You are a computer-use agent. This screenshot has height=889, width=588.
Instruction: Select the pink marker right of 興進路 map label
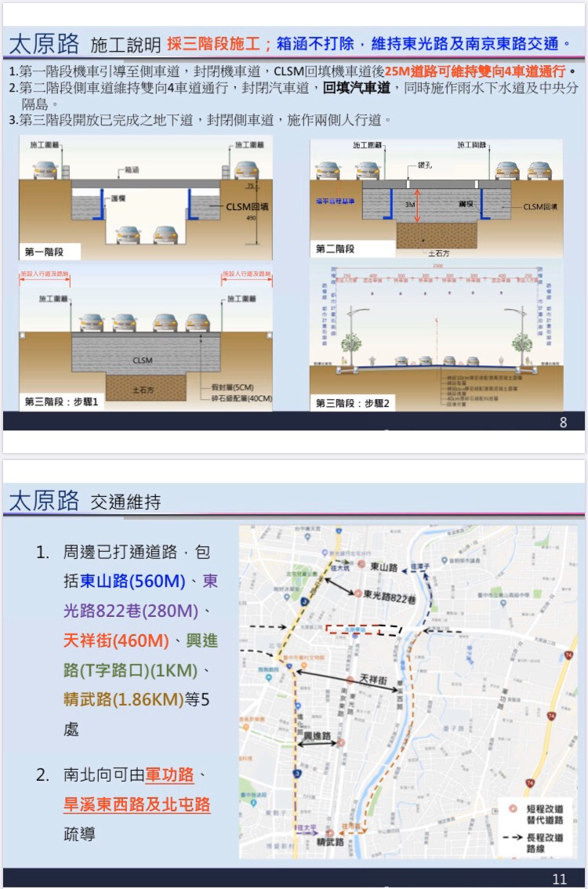[x=341, y=741]
